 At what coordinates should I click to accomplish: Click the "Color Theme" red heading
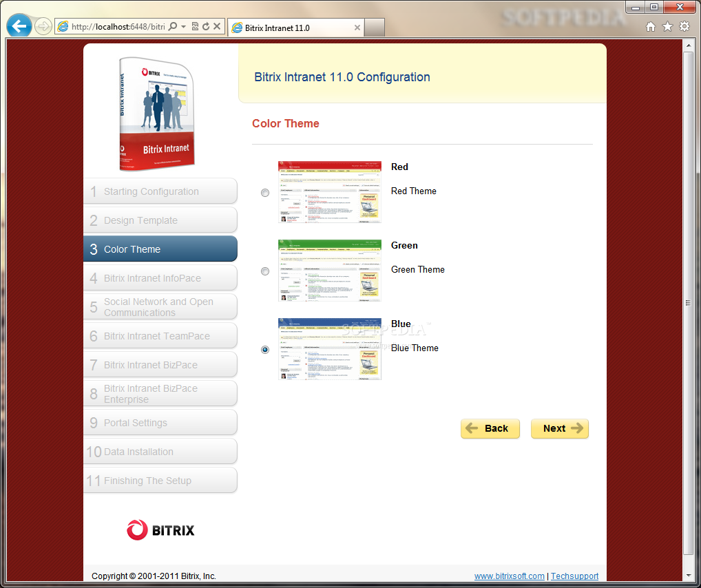[x=286, y=123]
